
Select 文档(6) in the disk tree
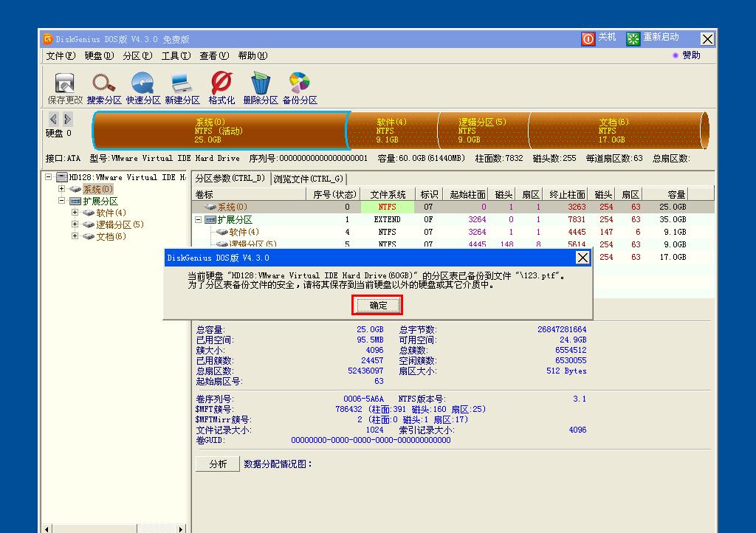(111, 237)
